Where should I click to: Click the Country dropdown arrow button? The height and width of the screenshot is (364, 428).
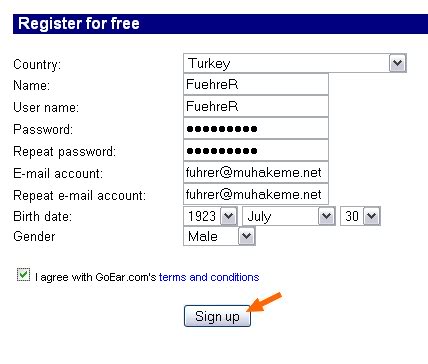(x=397, y=63)
